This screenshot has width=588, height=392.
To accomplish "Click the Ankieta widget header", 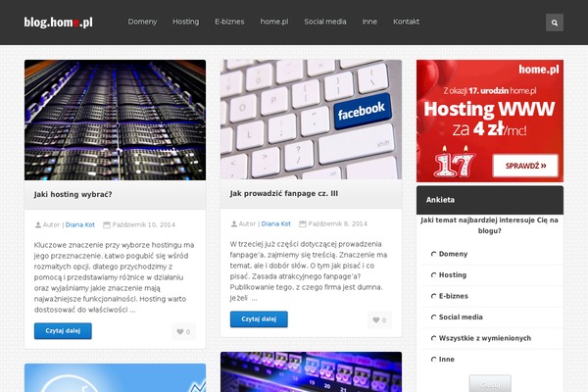I will (x=490, y=200).
